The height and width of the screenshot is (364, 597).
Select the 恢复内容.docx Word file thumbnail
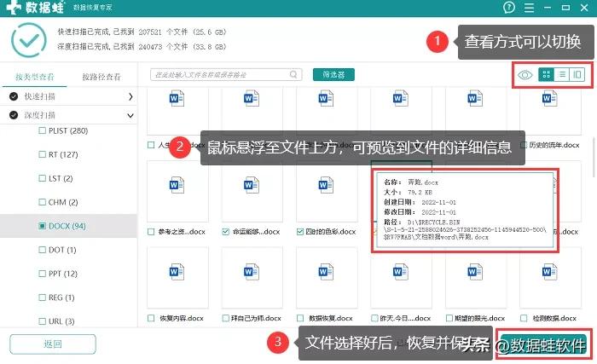177,278
